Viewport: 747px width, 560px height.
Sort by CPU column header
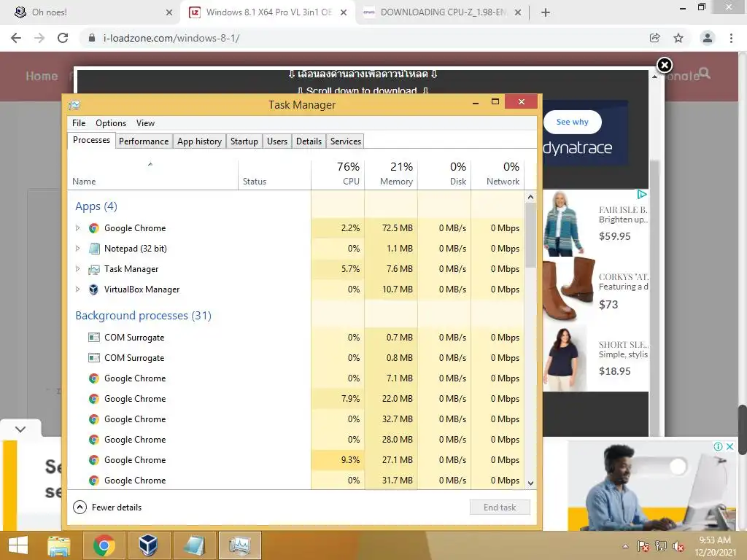pyautogui.click(x=338, y=174)
